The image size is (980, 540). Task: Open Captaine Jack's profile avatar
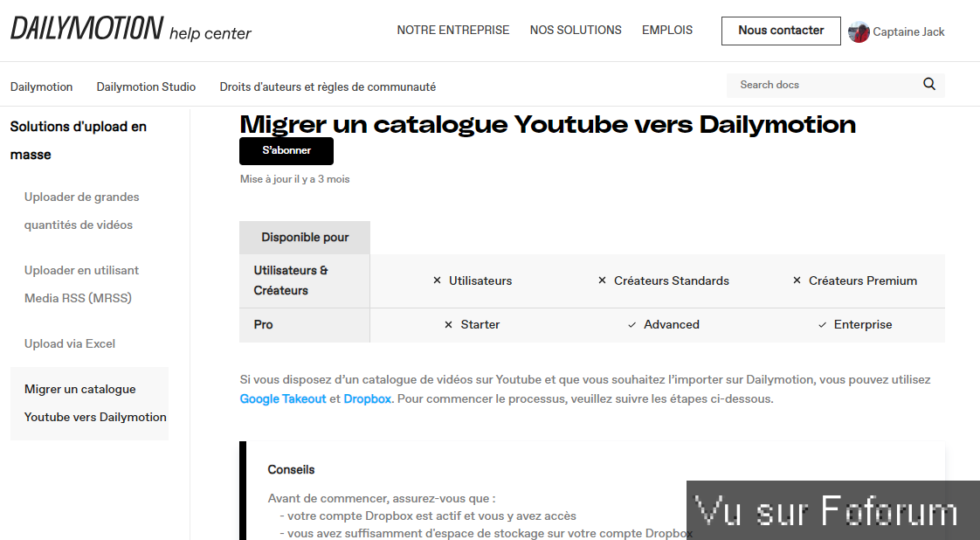pyautogui.click(x=859, y=31)
